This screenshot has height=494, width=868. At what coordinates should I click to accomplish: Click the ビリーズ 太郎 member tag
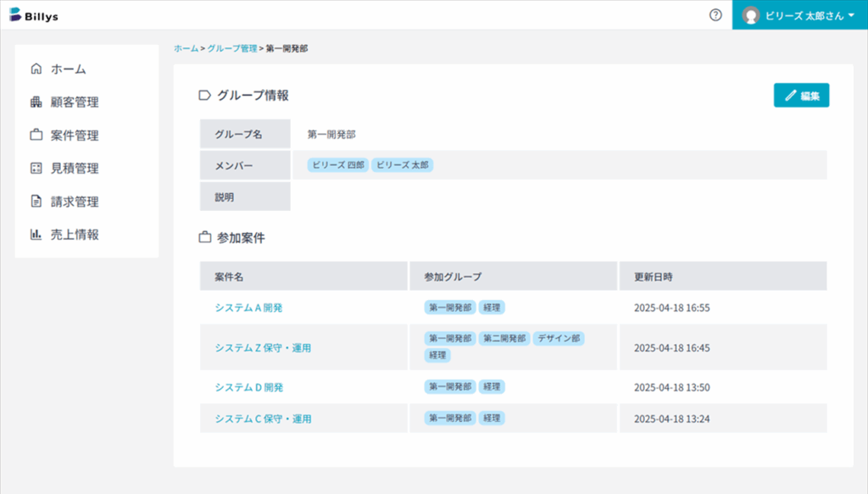pos(402,165)
